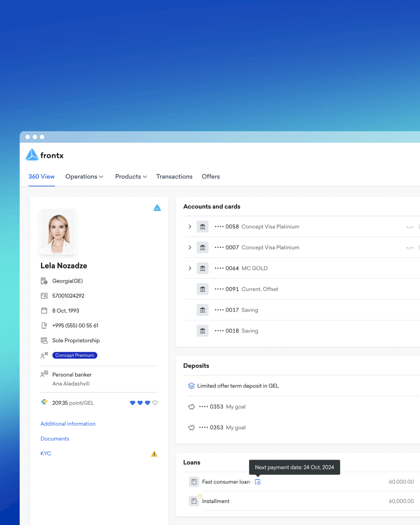This screenshot has width=420, height=525.
Task: Click the loyalty points icon next to 209.35
Action: point(44,402)
